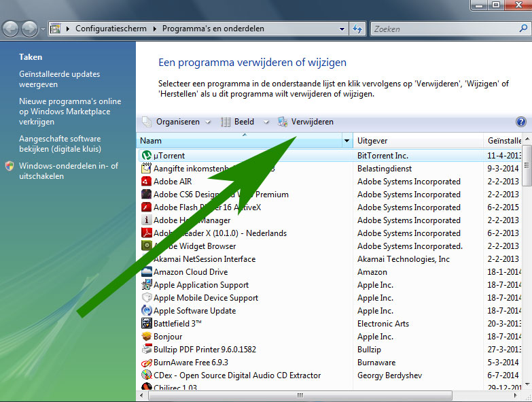Click the BurnAware Free icon

coord(146,363)
